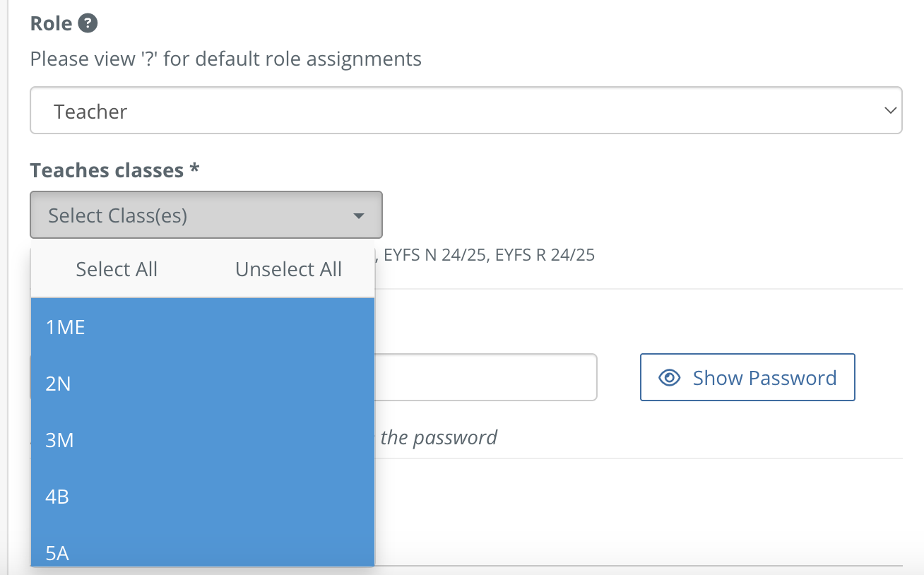Toggle class 3M in the list

click(203, 440)
